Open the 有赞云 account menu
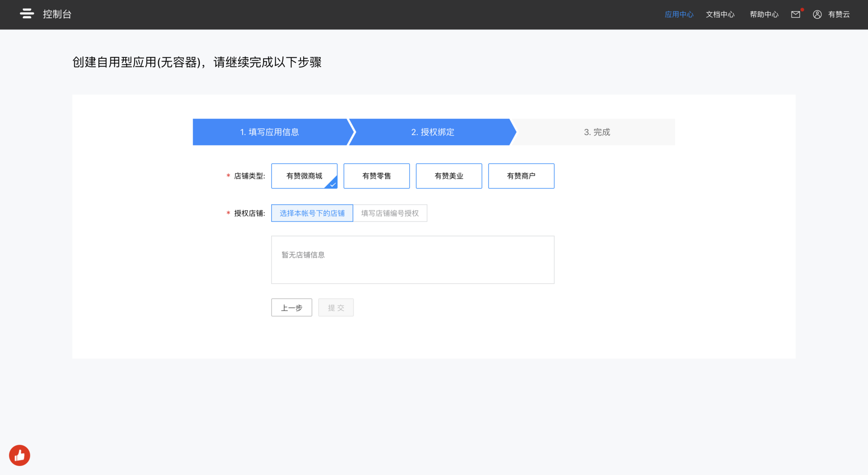The width and height of the screenshot is (868, 475). tap(839, 14)
